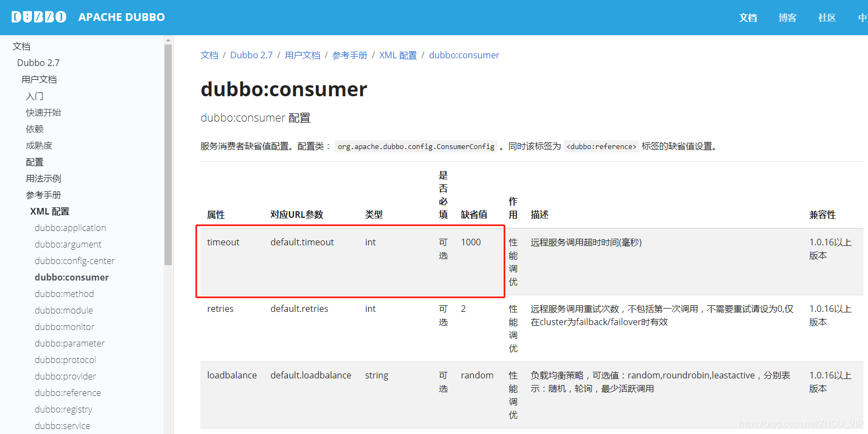Click the dubbo:consumer page heading

tap(283, 89)
